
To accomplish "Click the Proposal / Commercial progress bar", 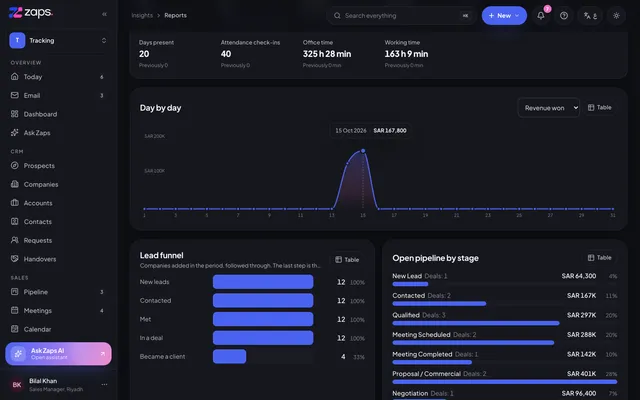I will click(x=504, y=382).
